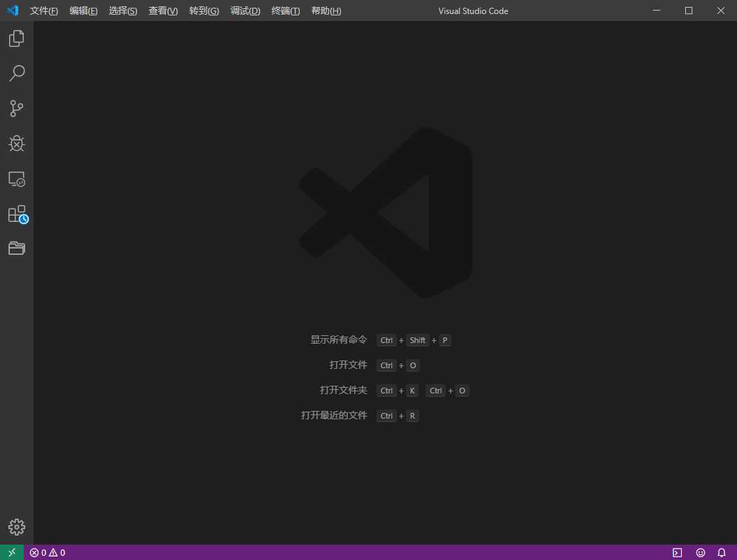
Task: Open the 编辑(E) menu
Action: (x=83, y=10)
